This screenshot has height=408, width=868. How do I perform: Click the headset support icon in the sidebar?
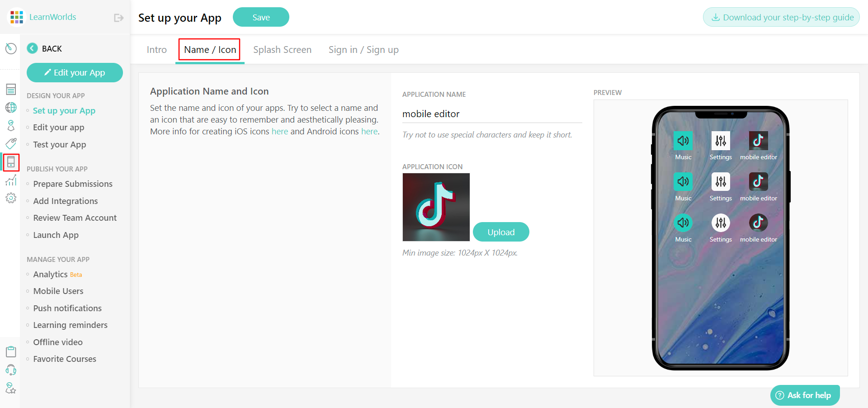(x=11, y=370)
